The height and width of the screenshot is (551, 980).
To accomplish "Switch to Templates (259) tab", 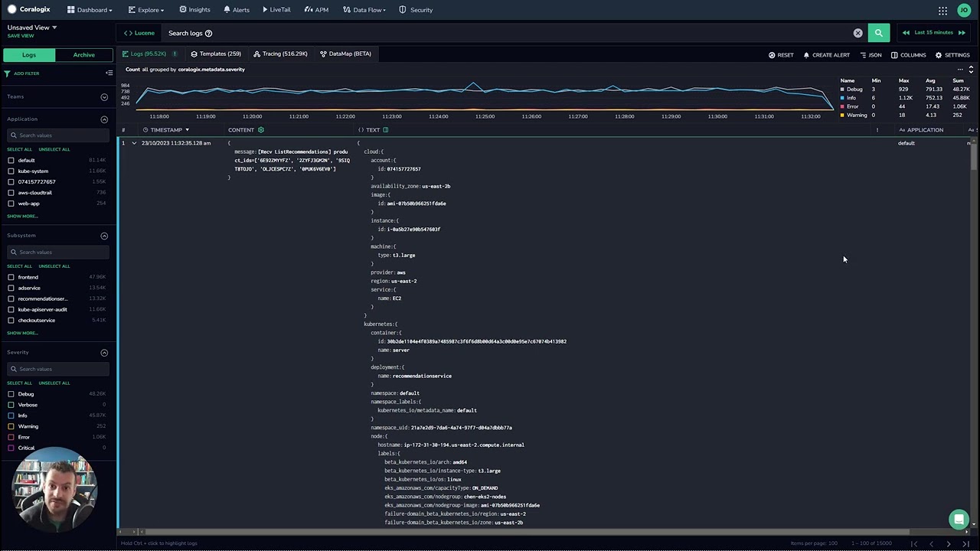I will pyautogui.click(x=216, y=54).
